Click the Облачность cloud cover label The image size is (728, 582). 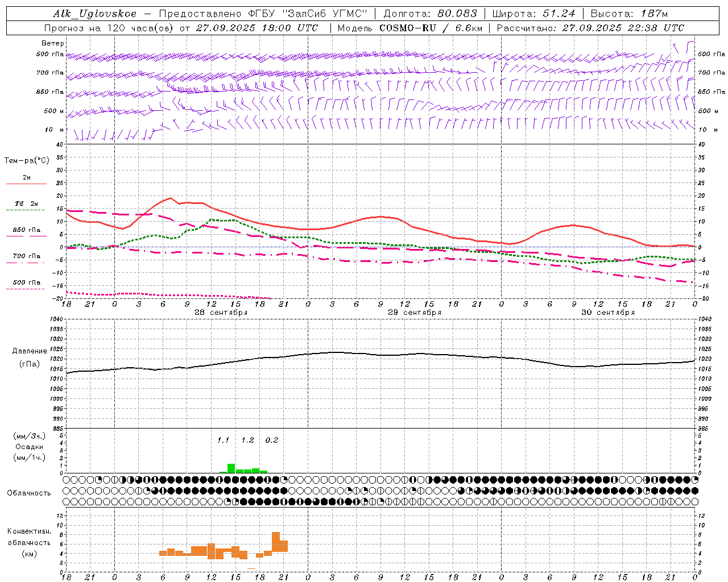(29, 493)
